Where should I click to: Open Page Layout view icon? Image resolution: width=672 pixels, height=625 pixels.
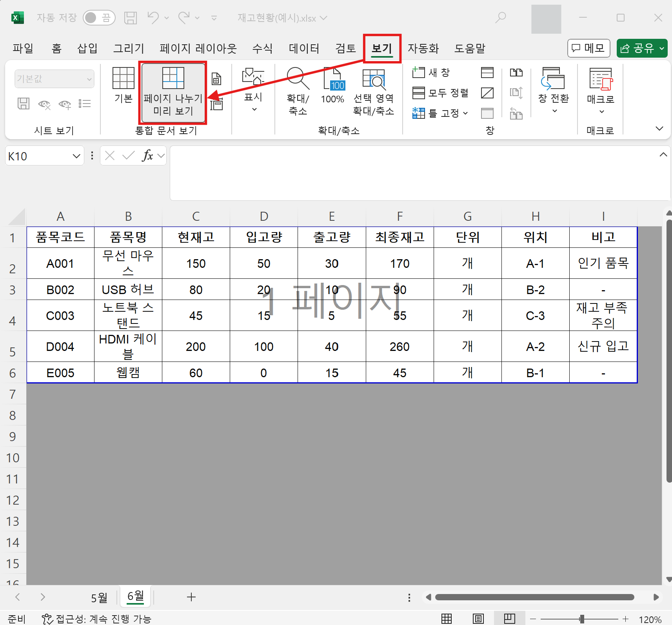216,79
